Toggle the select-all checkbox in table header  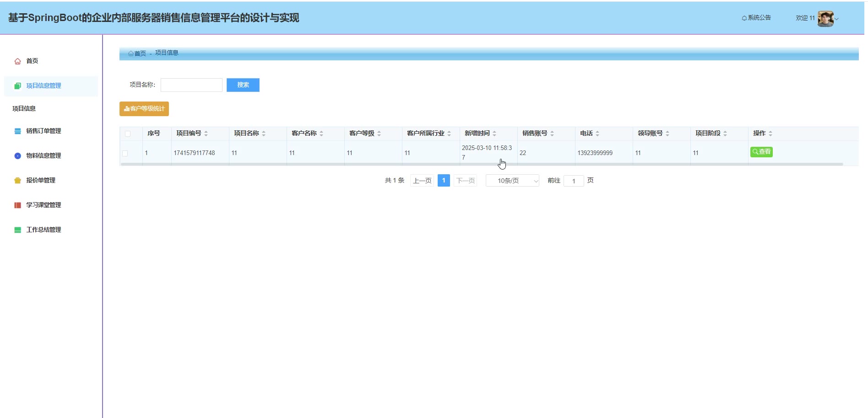128,134
